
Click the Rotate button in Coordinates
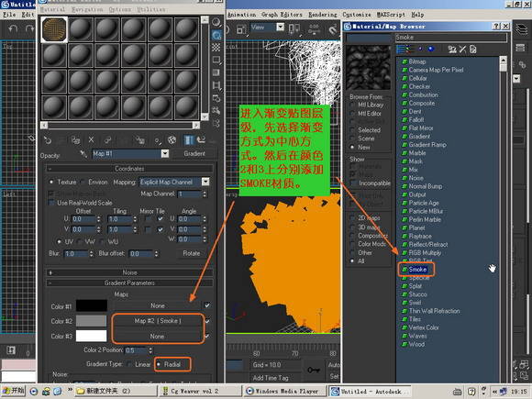click(x=192, y=253)
